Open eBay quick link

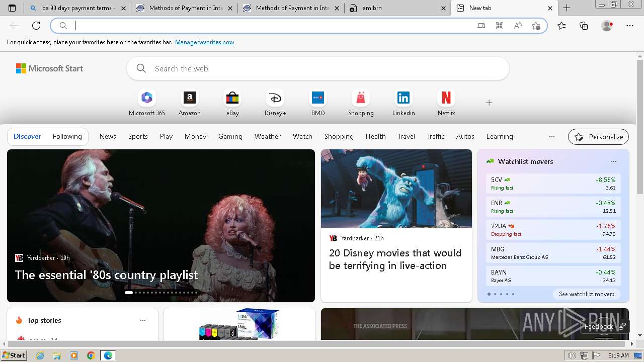232,103
